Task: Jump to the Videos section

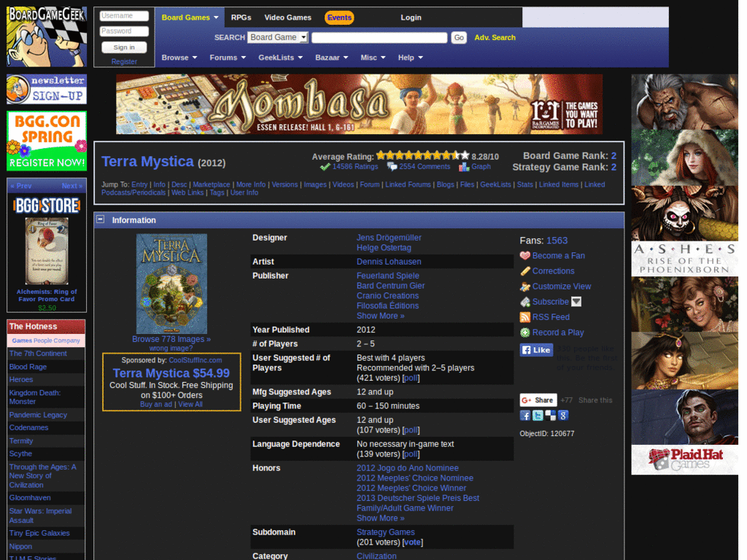Action: pyautogui.click(x=343, y=184)
